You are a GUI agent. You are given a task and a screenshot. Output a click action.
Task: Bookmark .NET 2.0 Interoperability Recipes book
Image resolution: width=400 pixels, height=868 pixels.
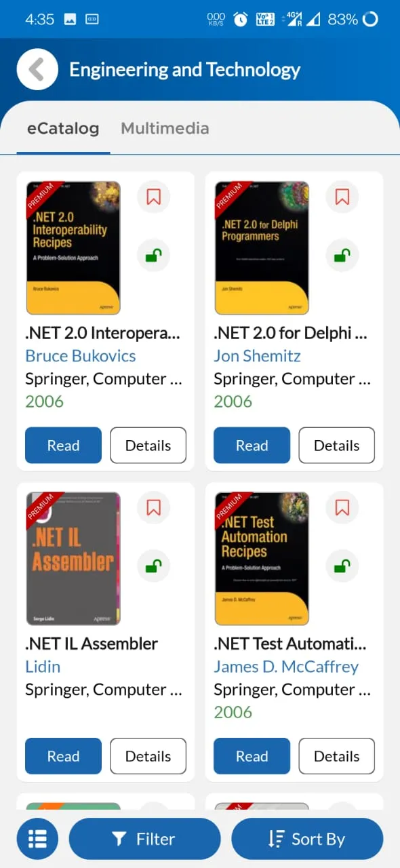(153, 197)
